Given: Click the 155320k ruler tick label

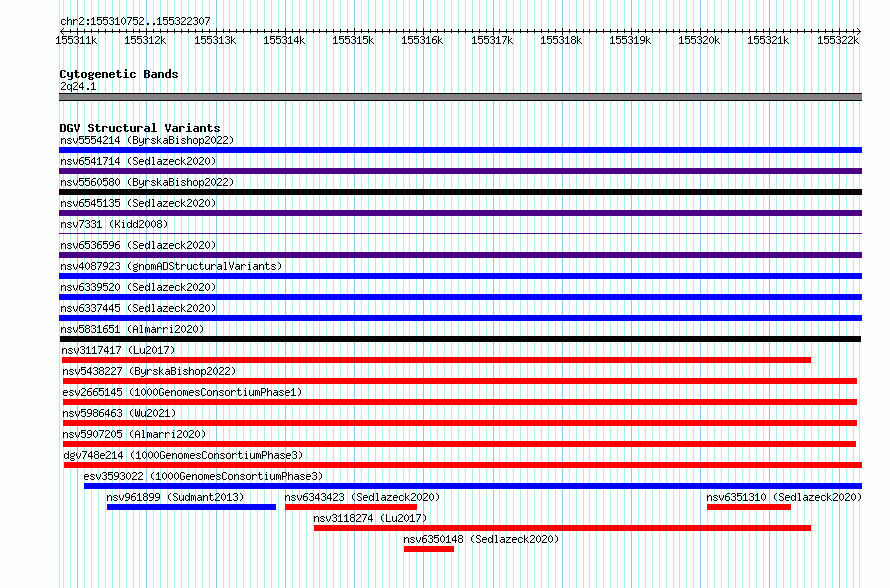Looking at the screenshot, I should click(x=699, y=40).
